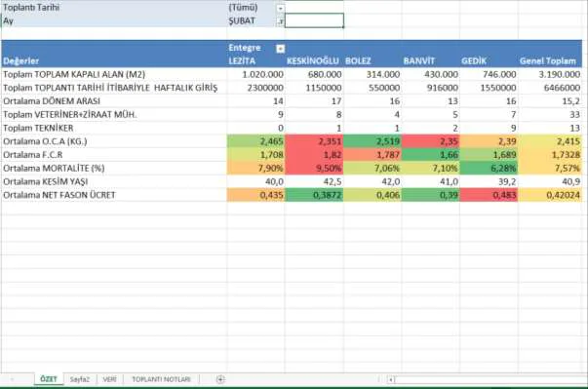Select the green O.C.A cell 2,519
The height and width of the screenshot is (389, 588).
tap(372, 141)
